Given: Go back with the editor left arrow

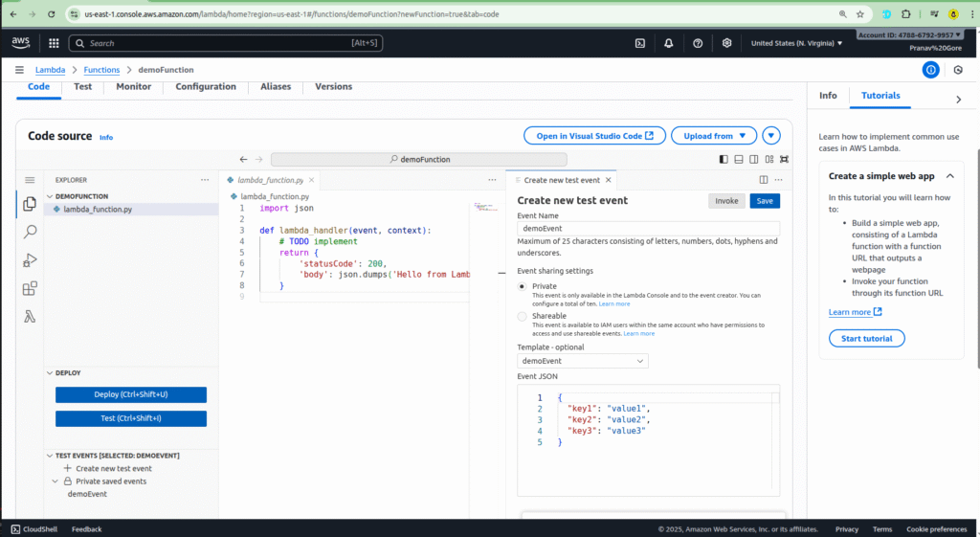Looking at the screenshot, I should tap(244, 160).
